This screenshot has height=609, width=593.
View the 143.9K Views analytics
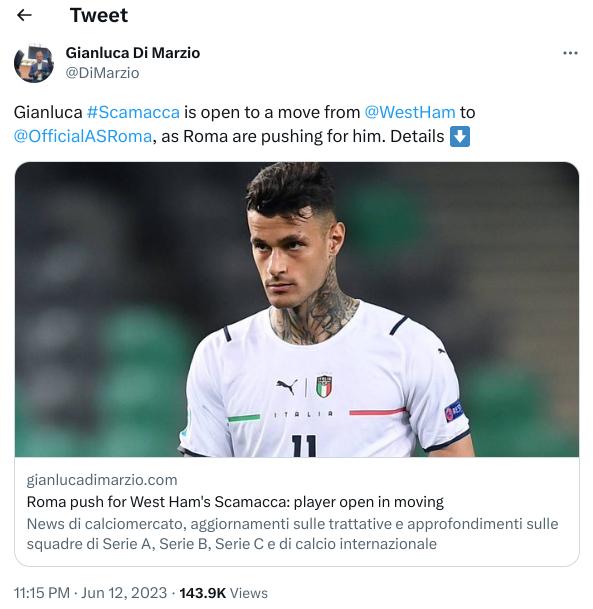coord(224,593)
